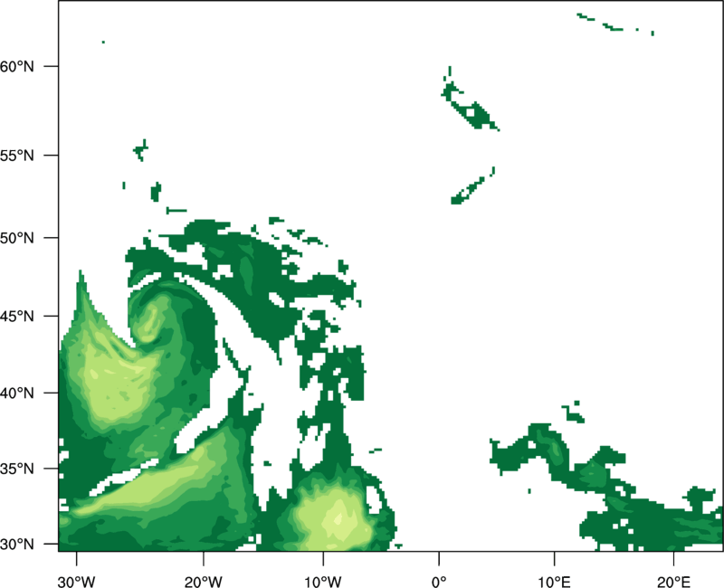Click the 0° longitude label
The image size is (724, 588).
click(439, 582)
